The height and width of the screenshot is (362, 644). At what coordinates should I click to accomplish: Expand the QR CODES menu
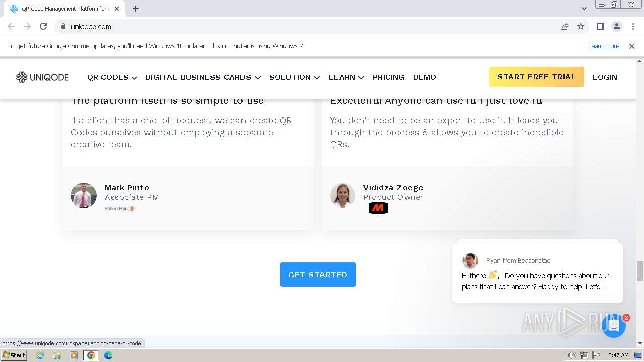click(112, 77)
